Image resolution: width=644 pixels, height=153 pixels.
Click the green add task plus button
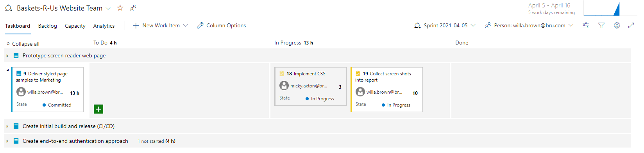(x=98, y=109)
